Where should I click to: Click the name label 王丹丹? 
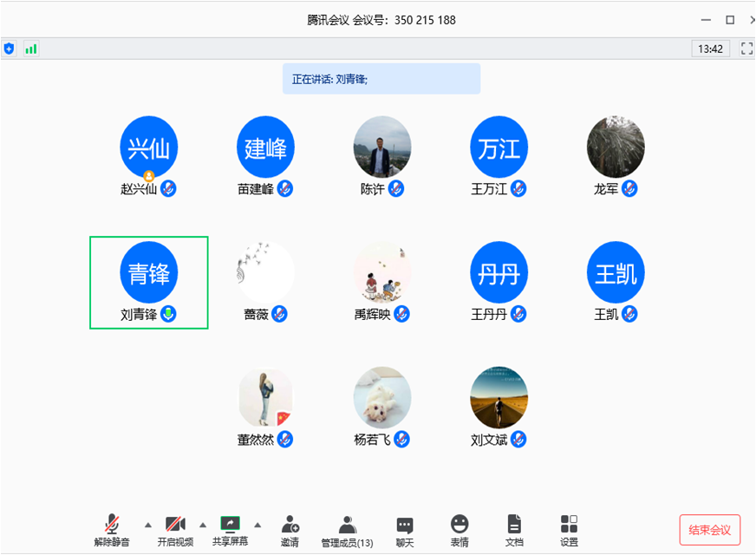coord(489,315)
